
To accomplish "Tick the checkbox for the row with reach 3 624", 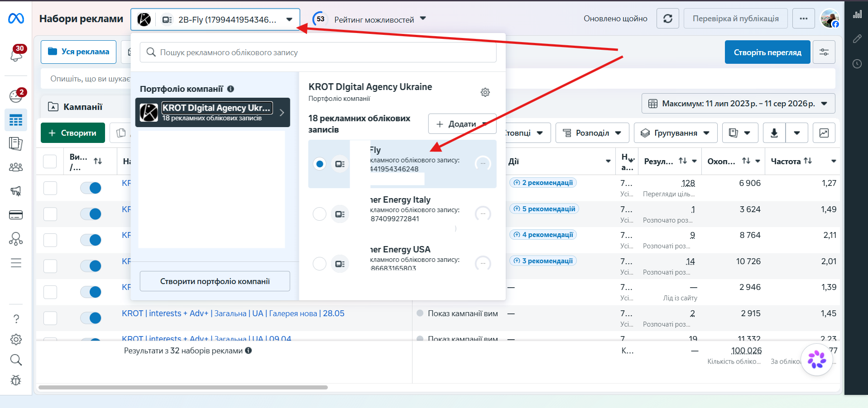I will (50, 214).
